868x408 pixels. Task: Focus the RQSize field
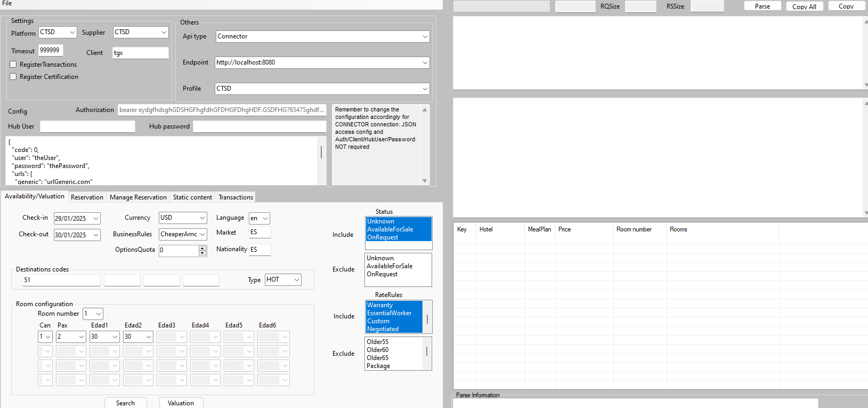point(640,6)
